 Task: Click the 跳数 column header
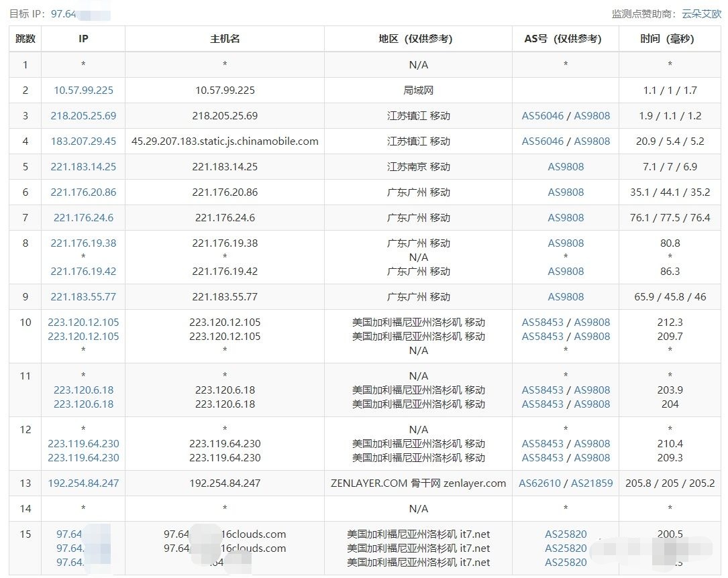point(25,39)
